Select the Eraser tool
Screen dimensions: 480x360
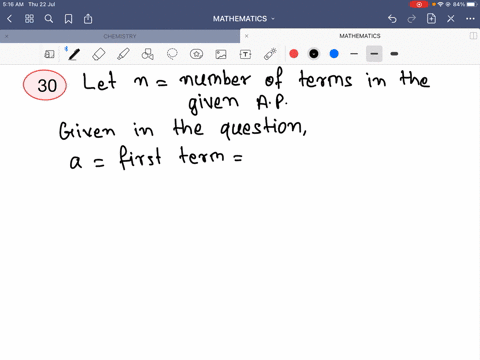pos(99,54)
